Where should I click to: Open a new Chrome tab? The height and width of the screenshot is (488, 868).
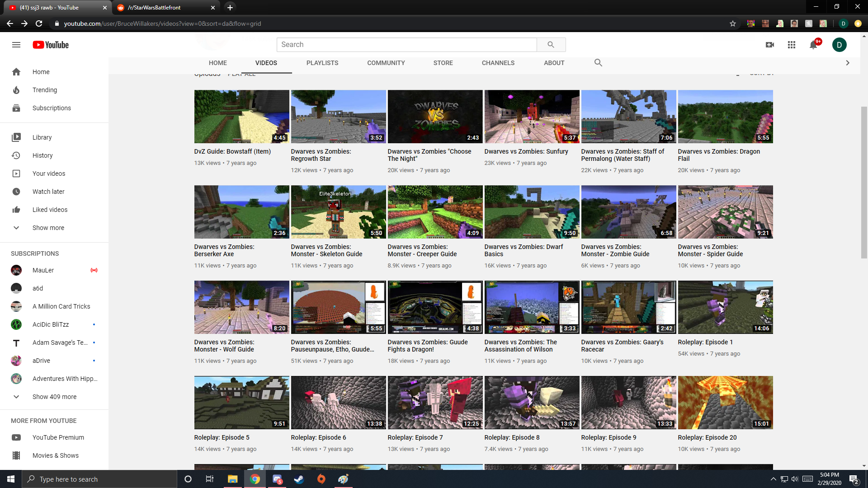pyautogui.click(x=230, y=8)
